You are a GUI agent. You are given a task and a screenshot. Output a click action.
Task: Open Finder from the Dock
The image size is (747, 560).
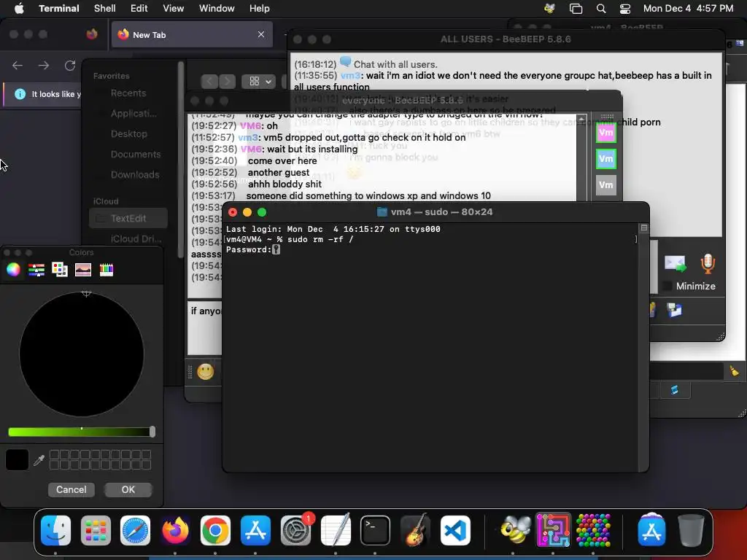[x=56, y=530]
